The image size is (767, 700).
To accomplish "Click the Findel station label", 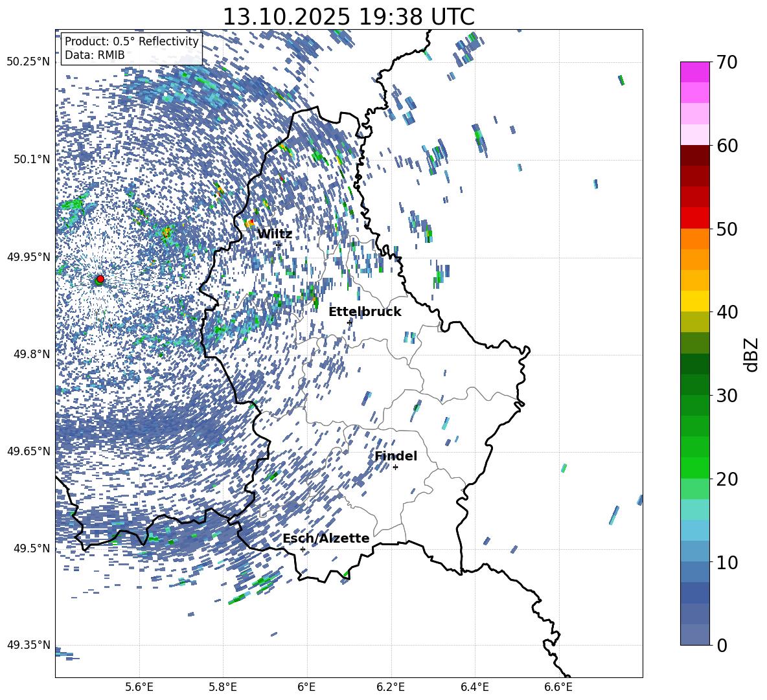I will point(396,456).
